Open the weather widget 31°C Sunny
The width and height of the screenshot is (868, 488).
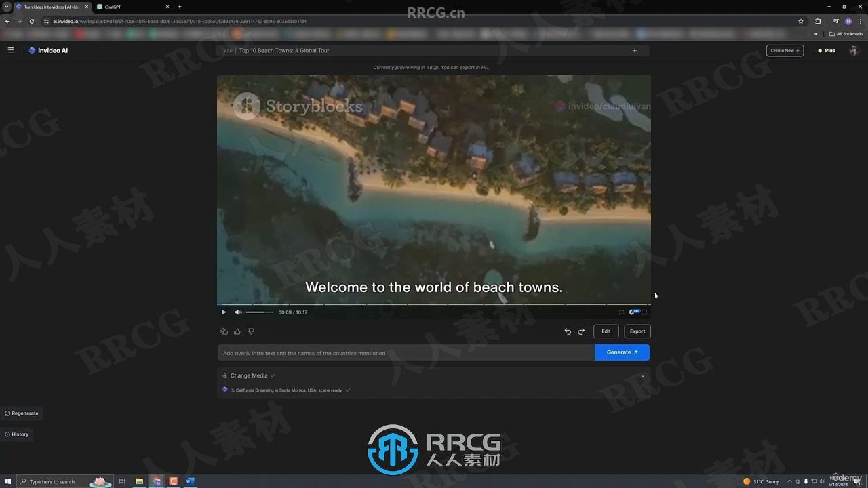tap(762, 481)
